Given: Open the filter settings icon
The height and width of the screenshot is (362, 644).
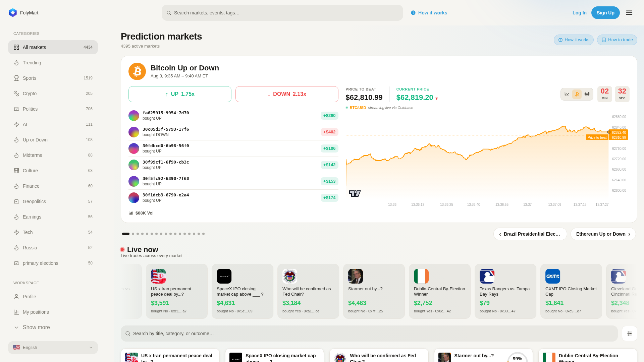Looking at the screenshot, I should (630, 334).
